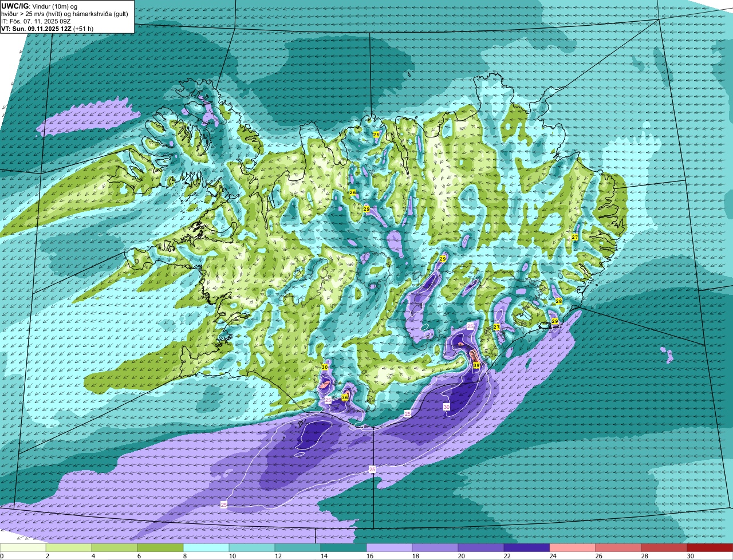Click the 18–20 m/s purple legend swatch
This screenshot has height=560, width=733.
click(x=435, y=547)
